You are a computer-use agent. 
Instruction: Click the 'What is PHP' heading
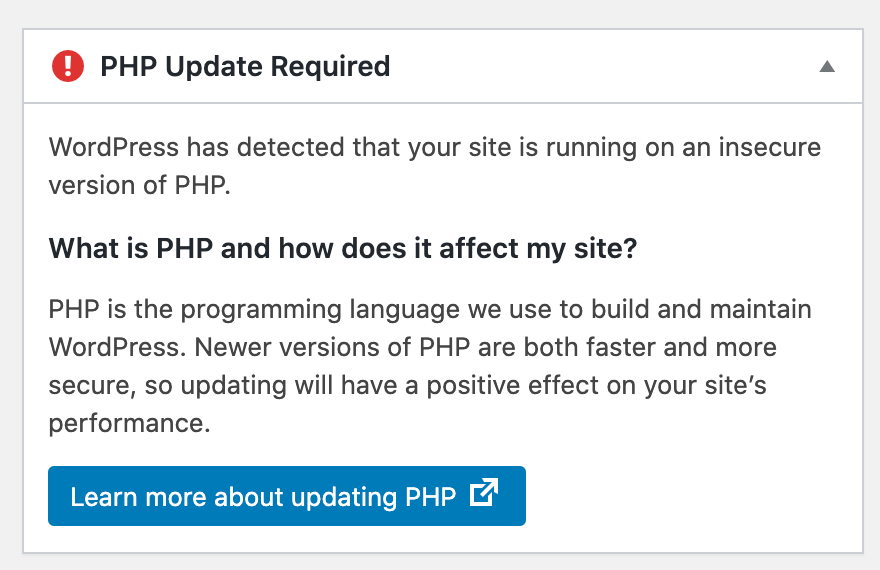pyautogui.click(x=343, y=248)
